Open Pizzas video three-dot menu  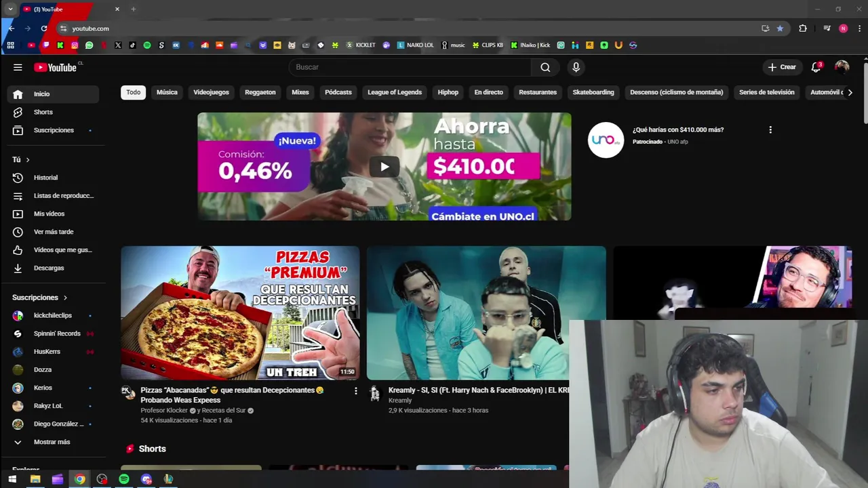click(x=355, y=390)
